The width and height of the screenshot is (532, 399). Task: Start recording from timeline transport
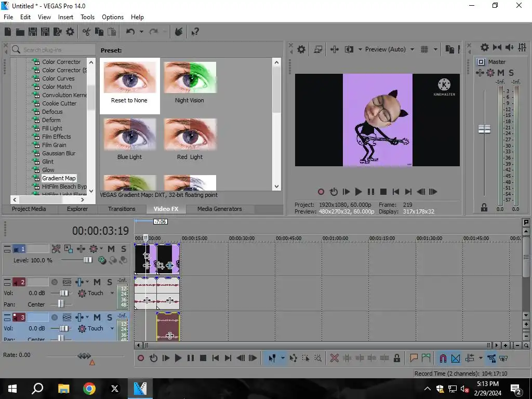tap(140, 358)
